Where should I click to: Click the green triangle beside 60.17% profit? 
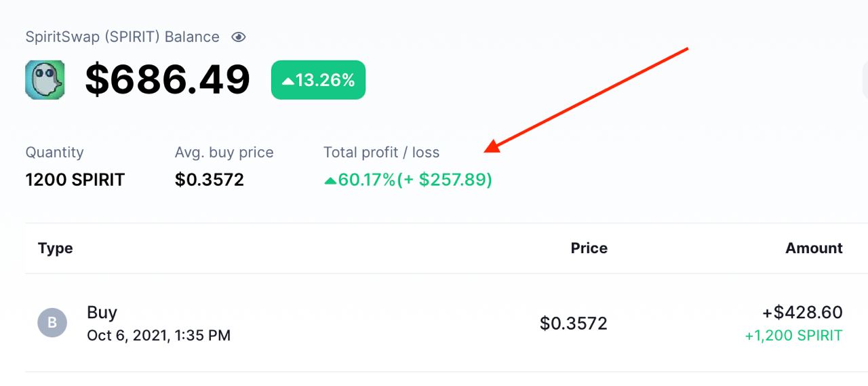pos(330,180)
